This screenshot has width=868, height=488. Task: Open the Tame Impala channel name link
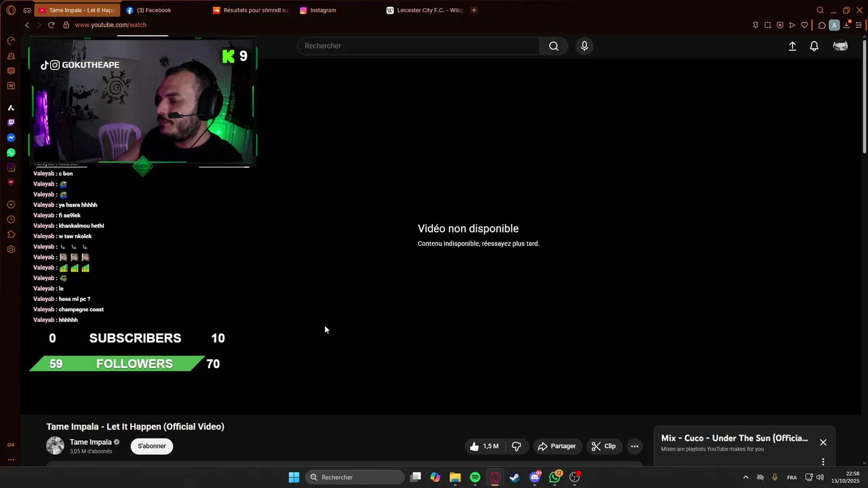tap(91, 442)
